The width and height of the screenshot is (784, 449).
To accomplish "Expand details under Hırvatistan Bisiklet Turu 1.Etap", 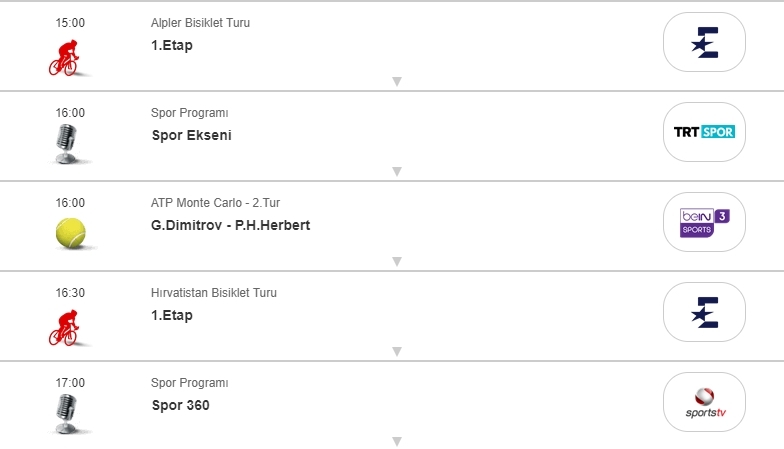I will pos(396,351).
